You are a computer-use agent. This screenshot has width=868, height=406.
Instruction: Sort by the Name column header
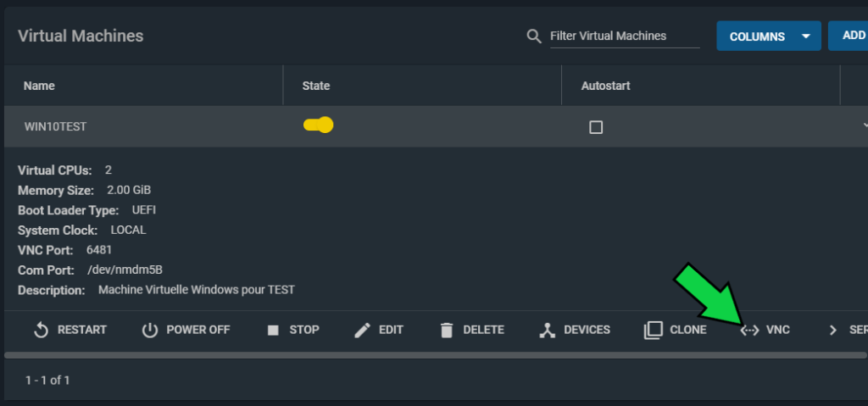pos(39,86)
